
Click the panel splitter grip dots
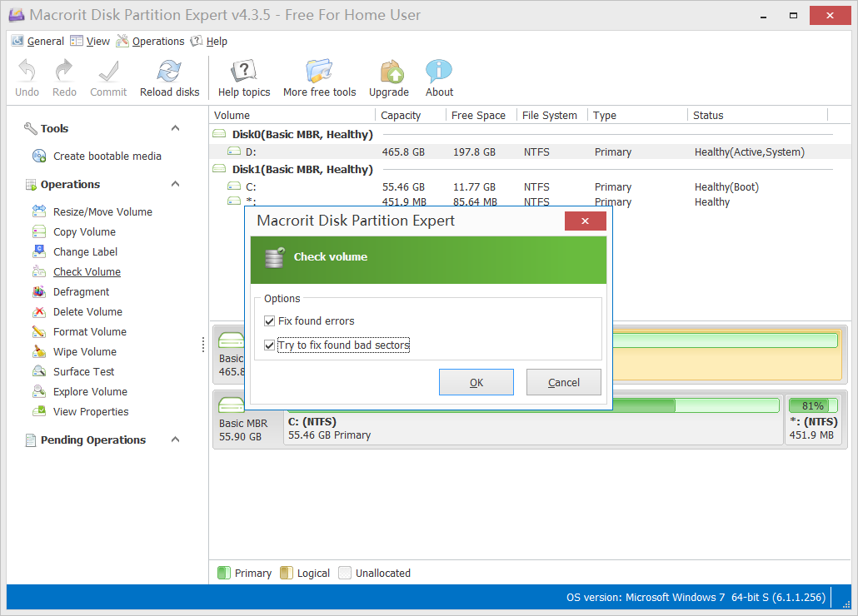point(203,345)
